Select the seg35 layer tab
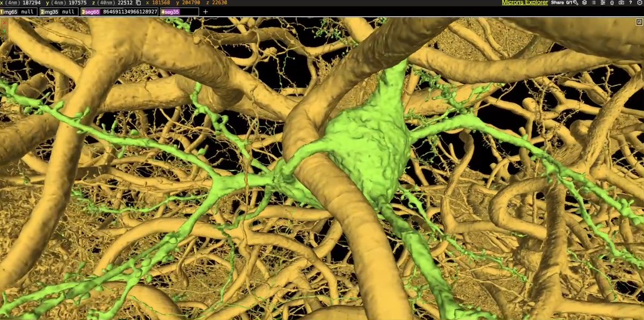 [x=179, y=11]
